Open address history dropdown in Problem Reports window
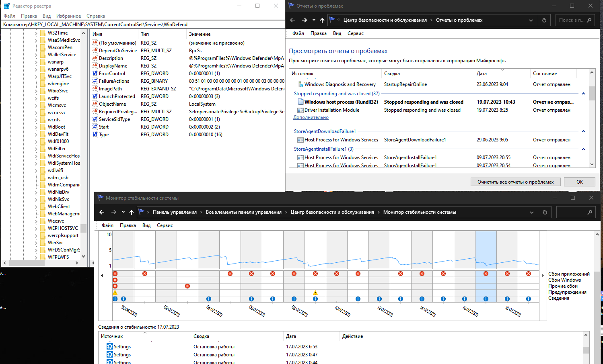Viewport: 603px width, 364px height. pos(531,20)
